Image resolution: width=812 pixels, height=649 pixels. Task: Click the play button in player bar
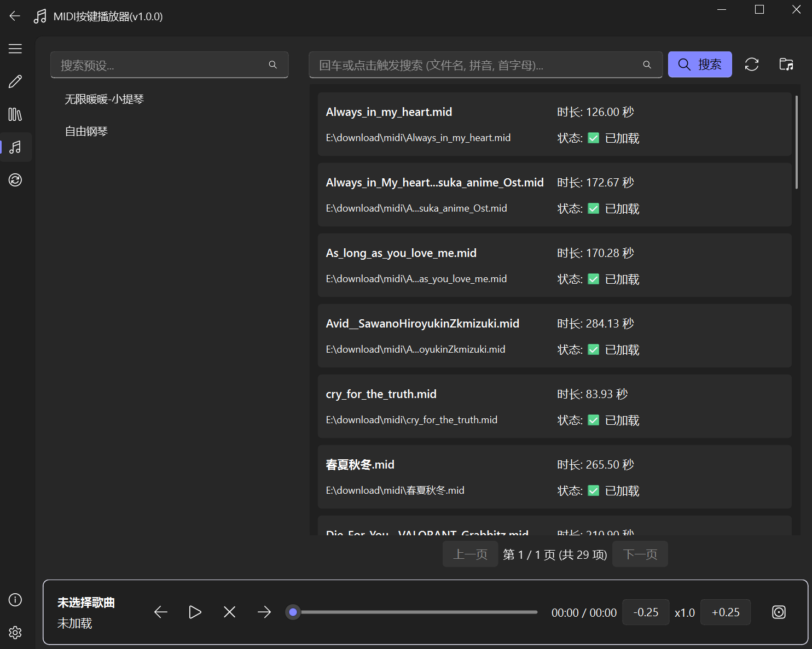coord(195,612)
